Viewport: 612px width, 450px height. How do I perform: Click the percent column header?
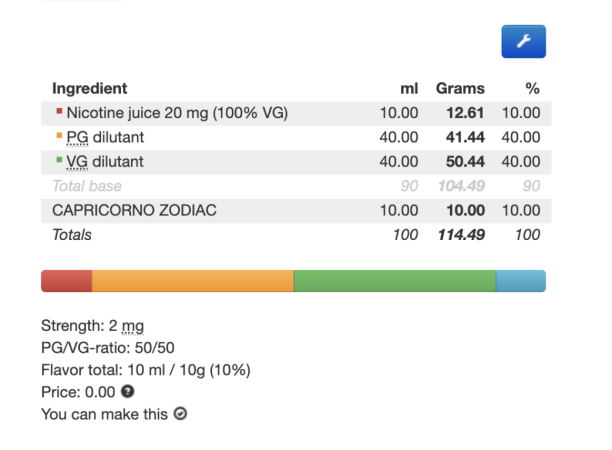pyautogui.click(x=532, y=88)
